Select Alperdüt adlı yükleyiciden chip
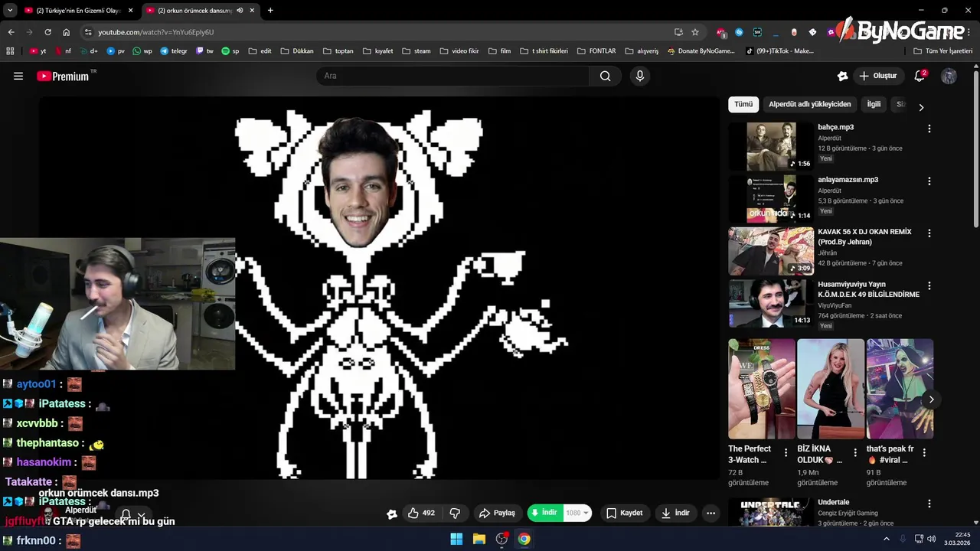The width and height of the screenshot is (980, 551). coord(809,104)
